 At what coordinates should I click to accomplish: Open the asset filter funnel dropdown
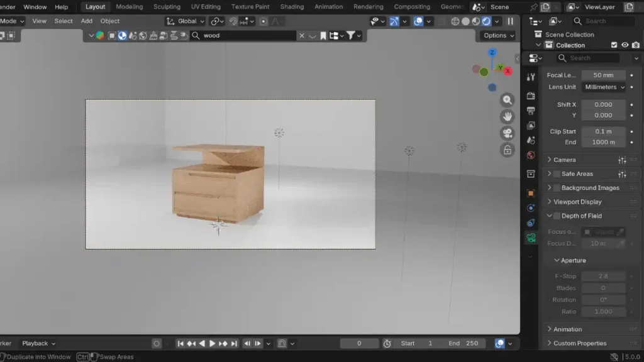[354, 36]
